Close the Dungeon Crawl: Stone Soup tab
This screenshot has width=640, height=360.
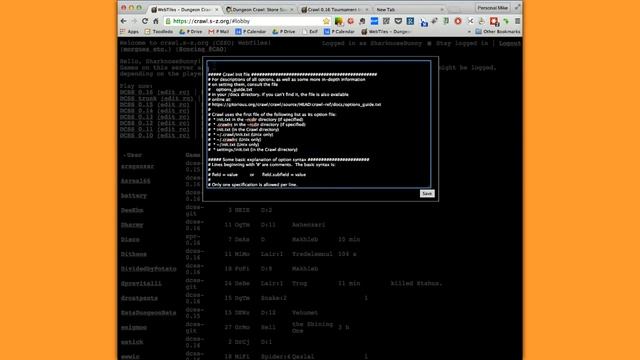click(291, 9)
